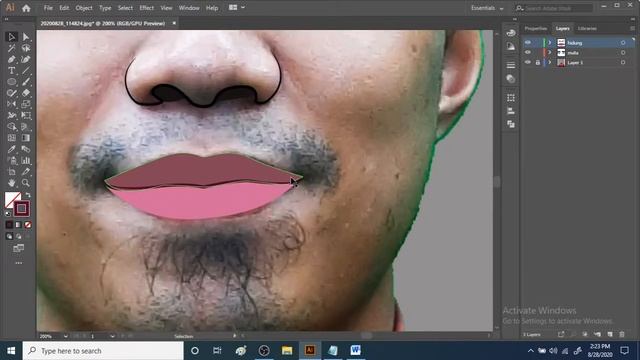Open the File menu

pyautogui.click(x=48, y=8)
